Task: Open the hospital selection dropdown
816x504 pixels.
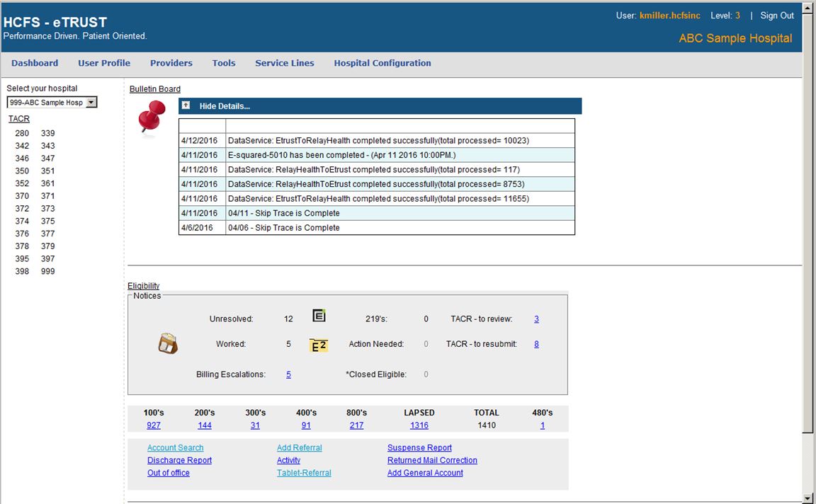Action: coord(91,103)
